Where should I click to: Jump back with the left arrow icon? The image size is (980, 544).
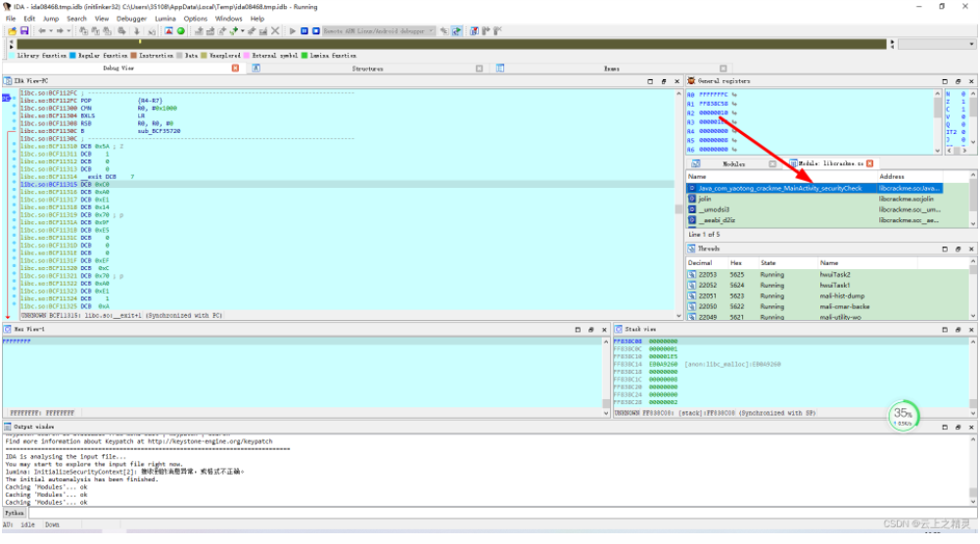point(42,31)
